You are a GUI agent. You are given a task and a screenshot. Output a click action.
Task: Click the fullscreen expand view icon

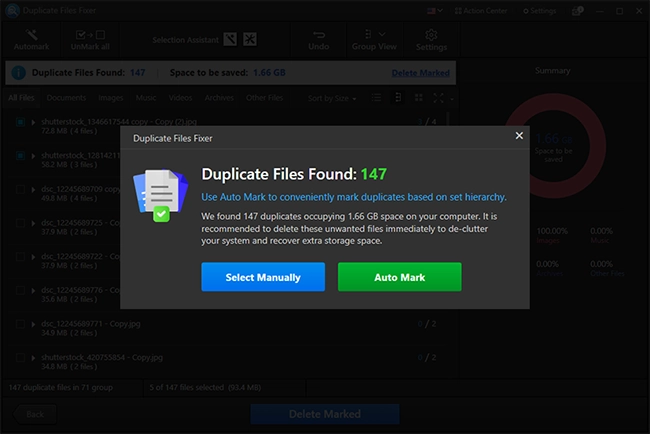(x=439, y=98)
